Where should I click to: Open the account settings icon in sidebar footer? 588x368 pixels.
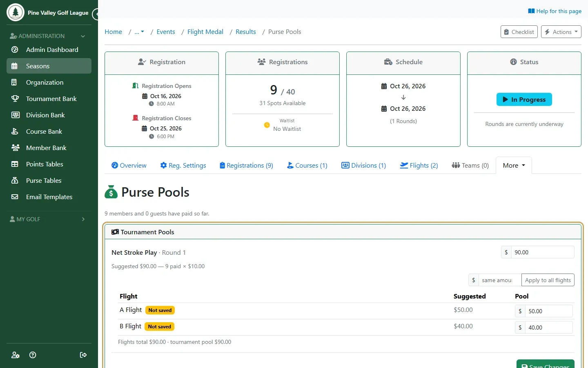[x=16, y=355]
